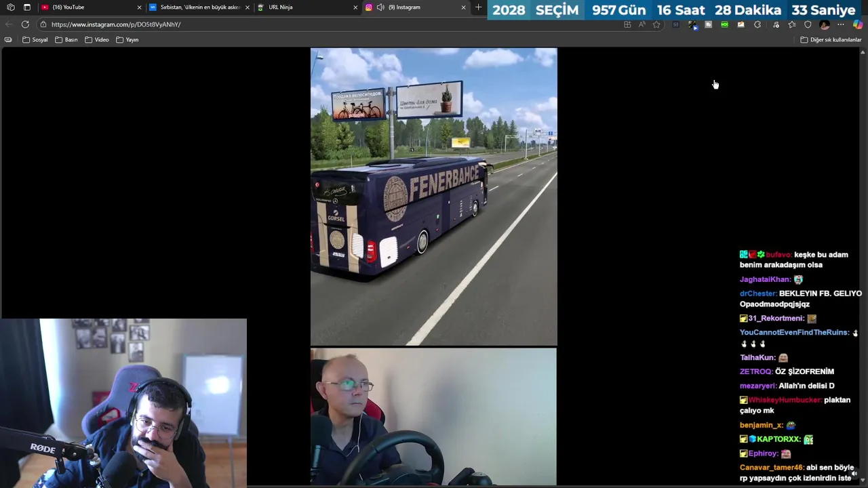Screen dimensions: 868x488
Task: Click chat username drChester
Action: click(x=757, y=293)
